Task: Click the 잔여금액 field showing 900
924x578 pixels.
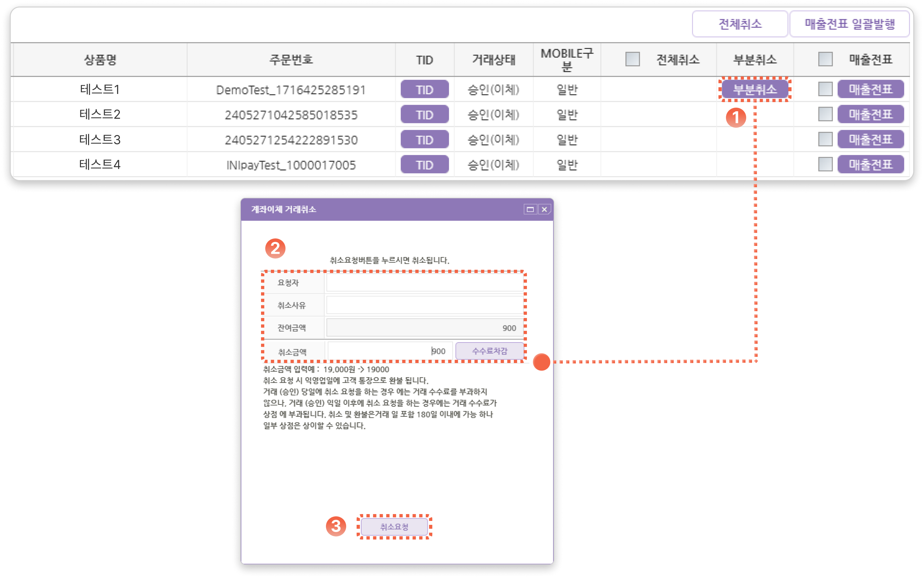Action: [x=424, y=328]
